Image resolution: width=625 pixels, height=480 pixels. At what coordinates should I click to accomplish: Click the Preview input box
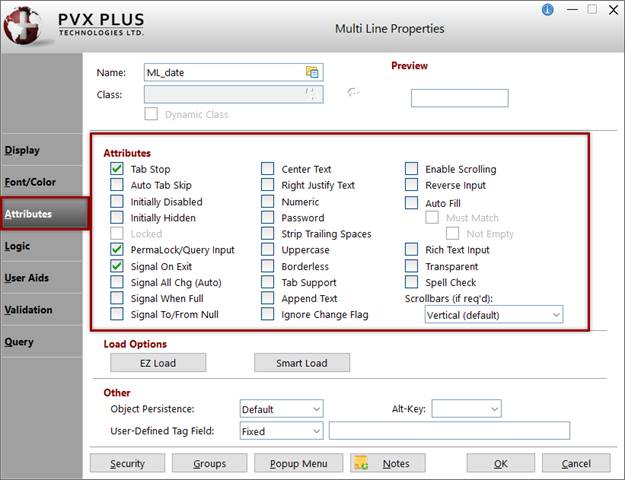[x=459, y=98]
